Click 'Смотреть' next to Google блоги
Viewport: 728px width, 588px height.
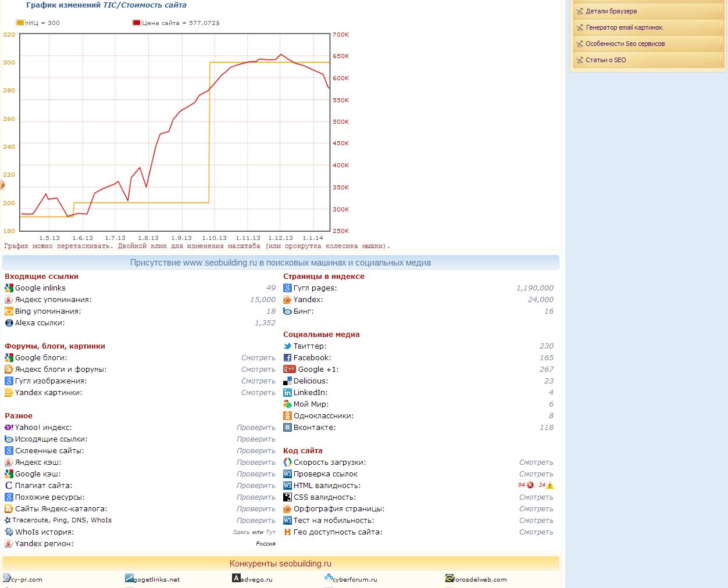click(258, 358)
